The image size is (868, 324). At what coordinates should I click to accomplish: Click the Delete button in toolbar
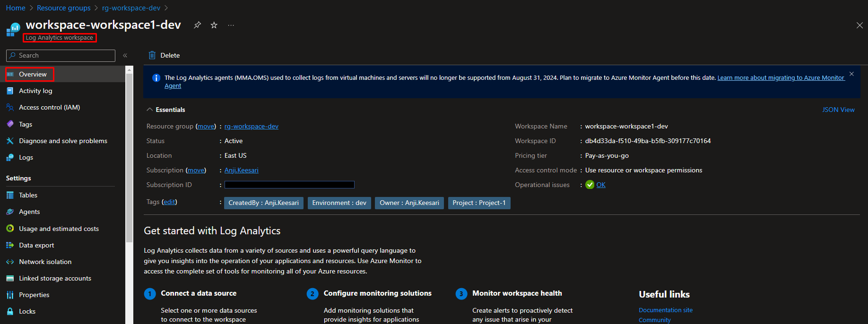pyautogui.click(x=164, y=55)
